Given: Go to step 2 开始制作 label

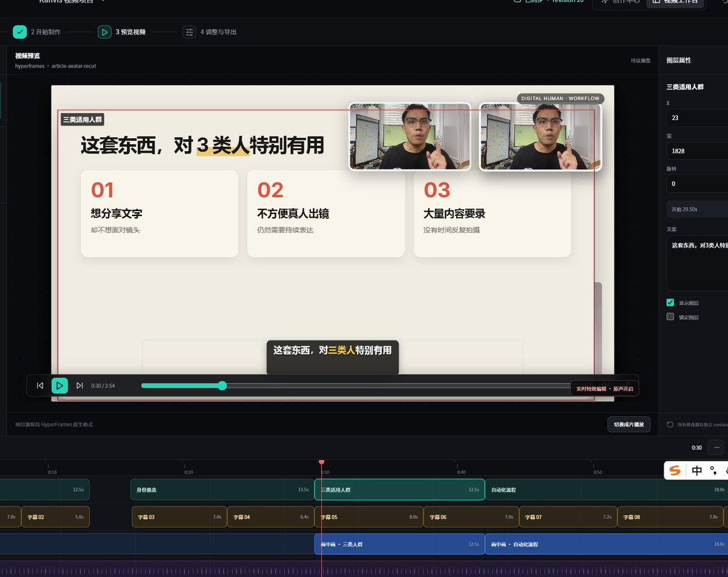Looking at the screenshot, I should point(46,32).
